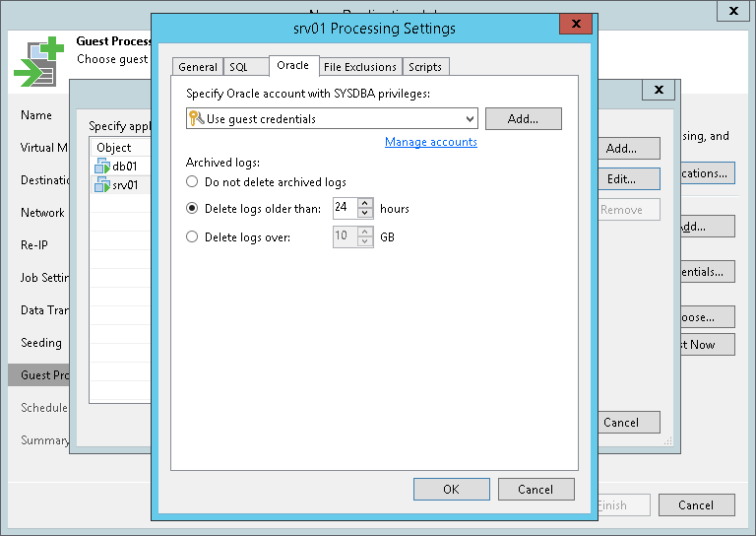This screenshot has height=536, width=756.
Task: Click the Object column header
Action: (120, 147)
